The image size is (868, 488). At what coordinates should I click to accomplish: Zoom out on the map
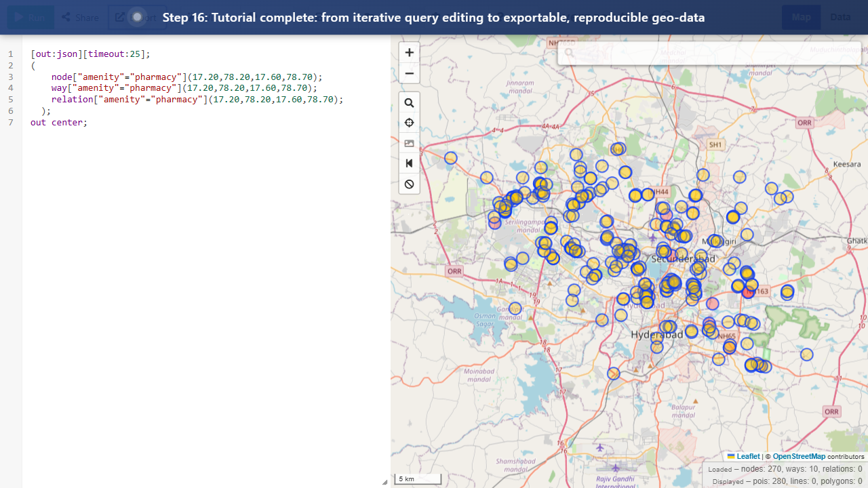point(409,73)
